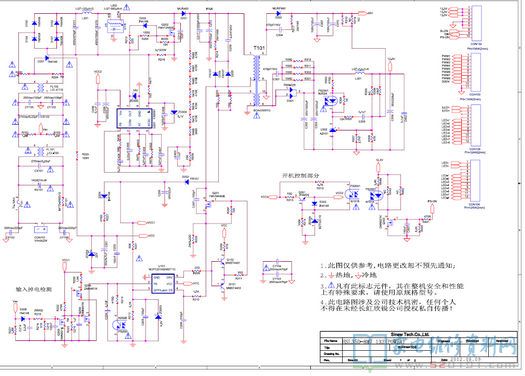
Task: Select the second connector with PWM pins
Action: (476, 72)
